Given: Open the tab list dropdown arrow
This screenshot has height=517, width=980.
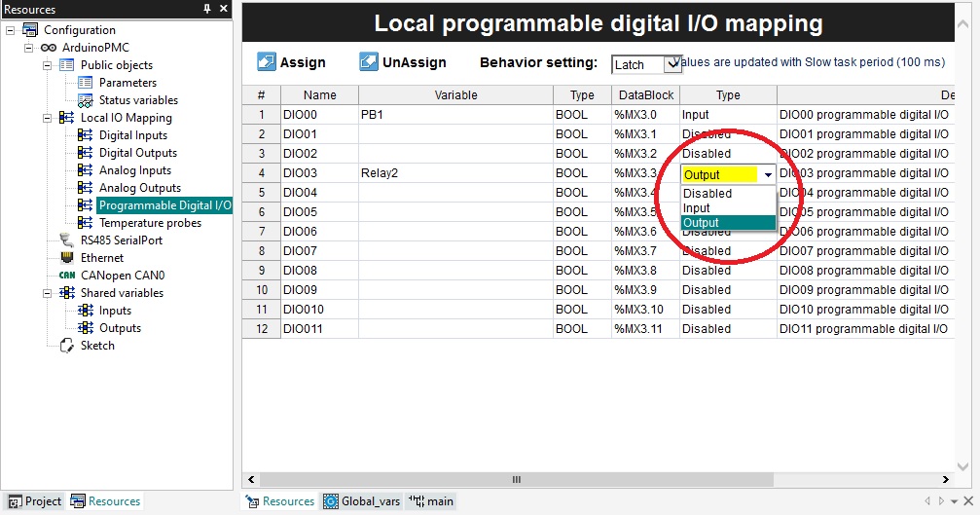Looking at the screenshot, I should pyautogui.click(x=955, y=501).
